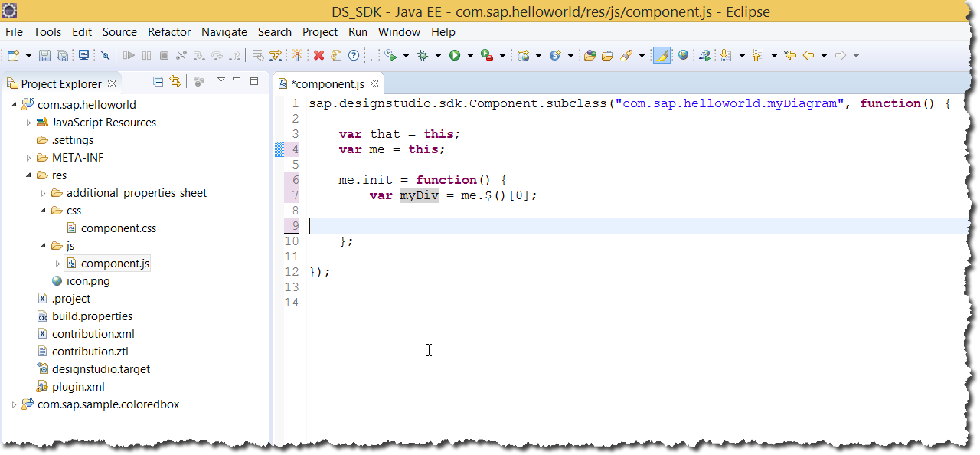Viewport: 980px width, 455px height.
Task: Expand the JavaScript Resources node
Action: coord(28,123)
